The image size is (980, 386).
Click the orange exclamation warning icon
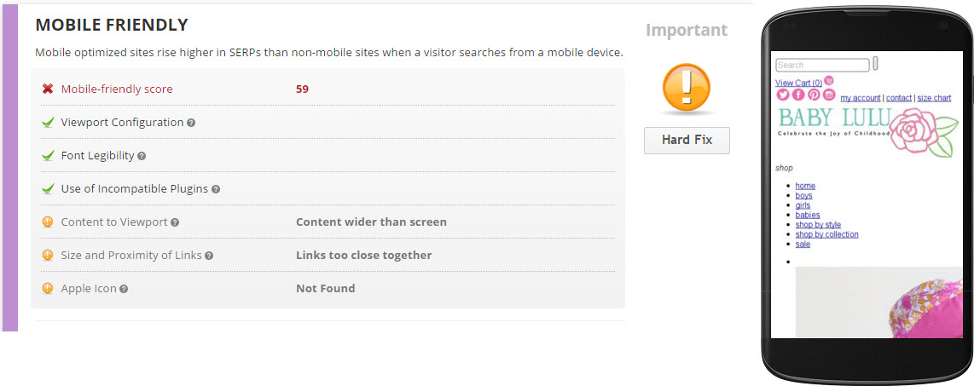[686, 89]
